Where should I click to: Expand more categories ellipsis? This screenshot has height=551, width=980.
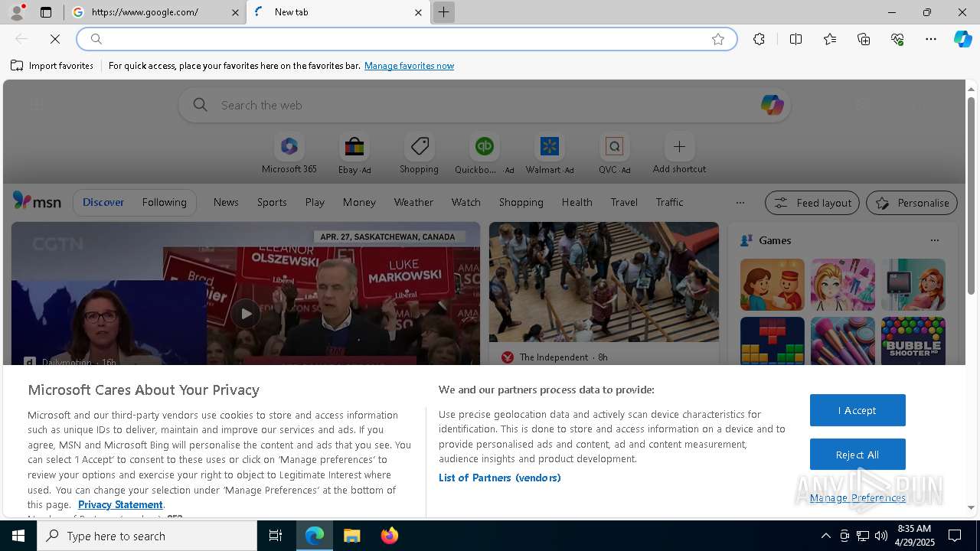(x=740, y=203)
